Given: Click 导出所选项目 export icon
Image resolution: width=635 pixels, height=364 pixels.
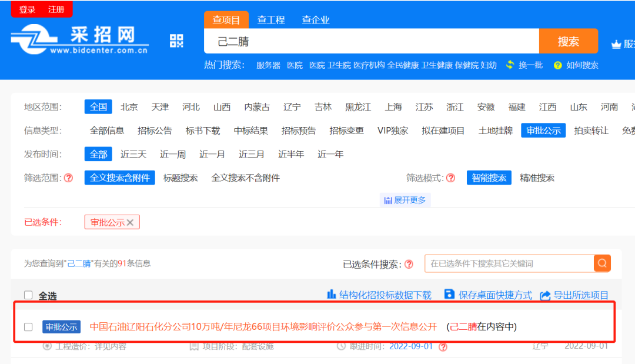Looking at the screenshot, I should point(545,295).
